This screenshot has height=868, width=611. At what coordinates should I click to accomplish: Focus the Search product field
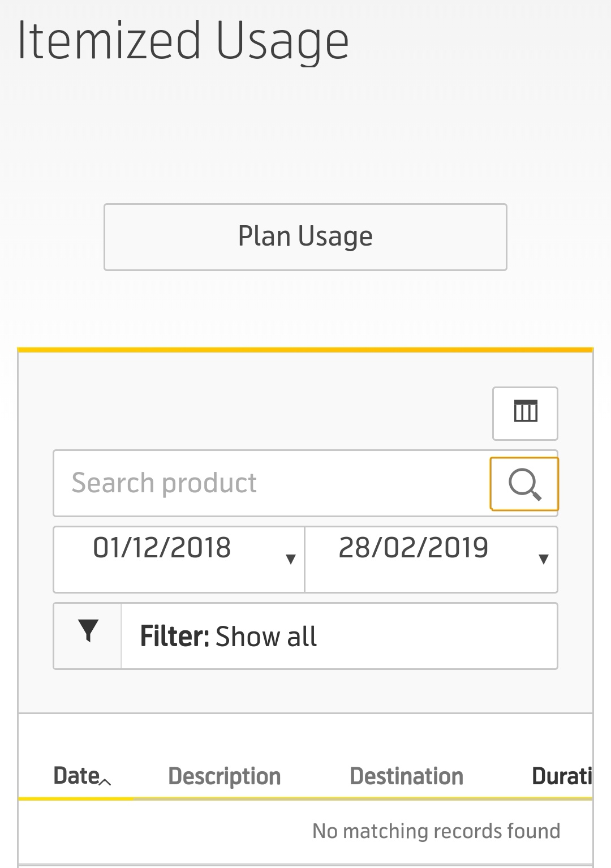click(x=272, y=483)
